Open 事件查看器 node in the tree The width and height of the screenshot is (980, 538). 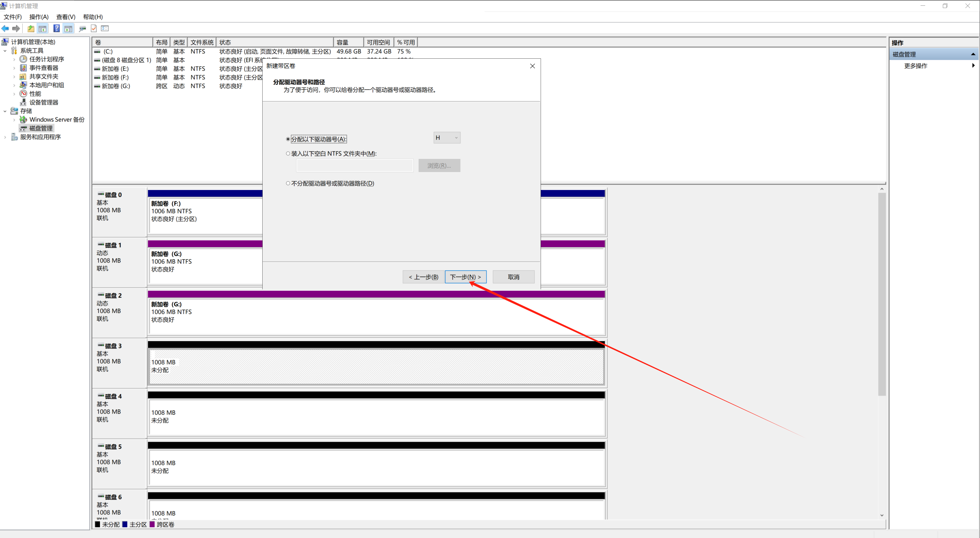point(44,68)
